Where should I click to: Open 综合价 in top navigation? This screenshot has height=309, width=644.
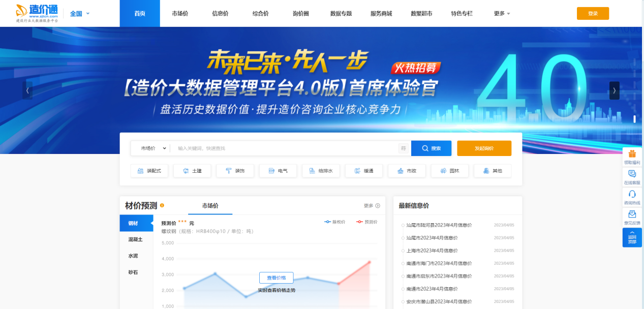tap(261, 13)
